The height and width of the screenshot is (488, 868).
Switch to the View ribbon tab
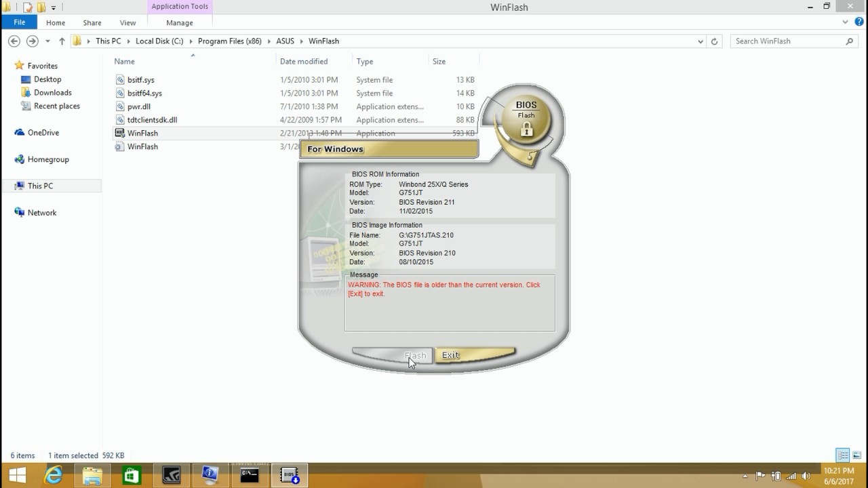tap(127, 22)
